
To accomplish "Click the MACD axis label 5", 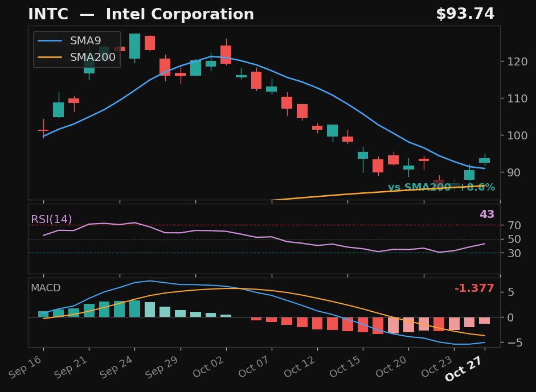I will tap(510, 292).
